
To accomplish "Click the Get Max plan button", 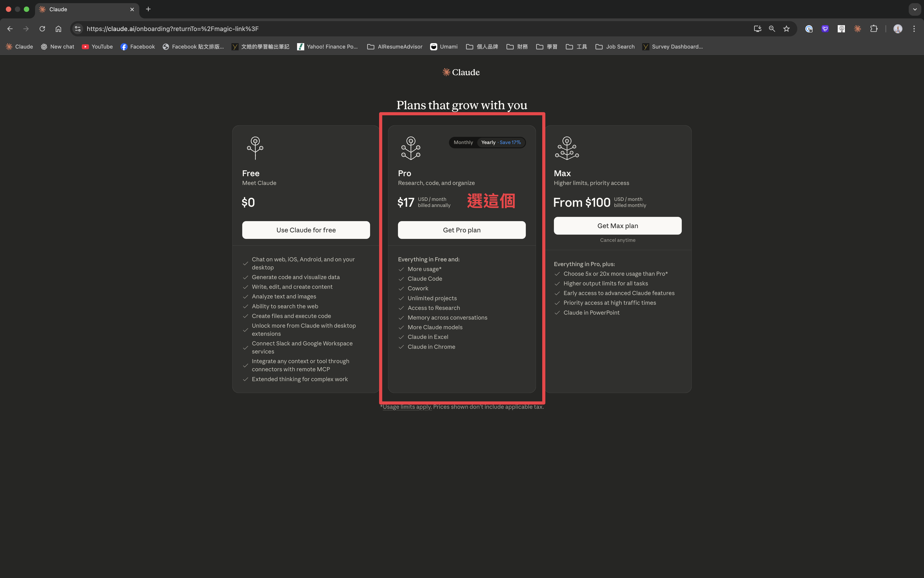I will [x=617, y=226].
